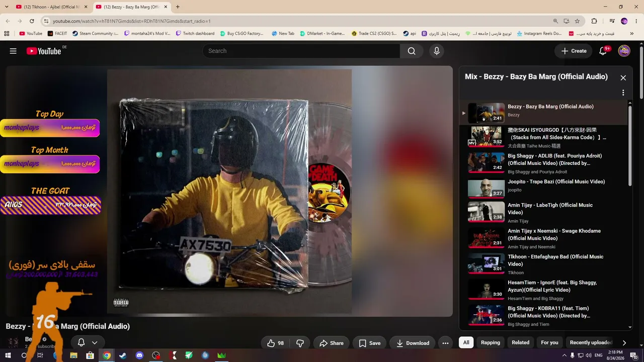Image resolution: width=644 pixels, height=362 pixels.
Task: Select the Rapping filter chip
Action: pyautogui.click(x=491, y=342)
